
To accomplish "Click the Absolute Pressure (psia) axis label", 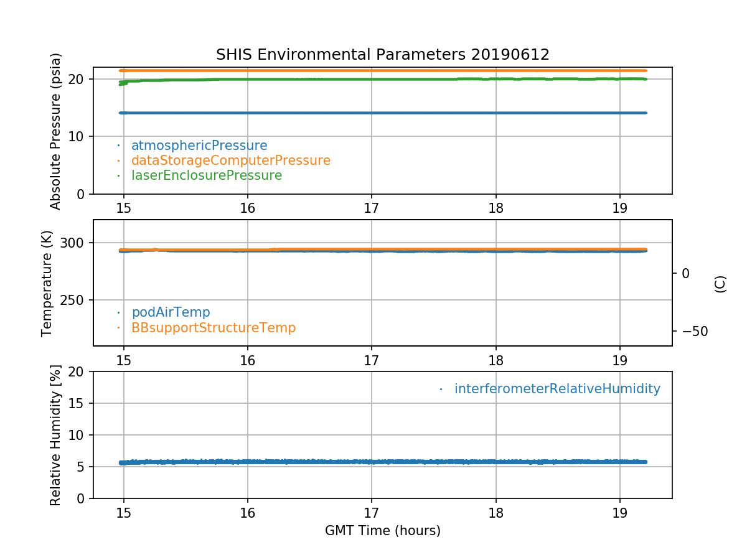I will pyautogui.click(x=56, y=131).
